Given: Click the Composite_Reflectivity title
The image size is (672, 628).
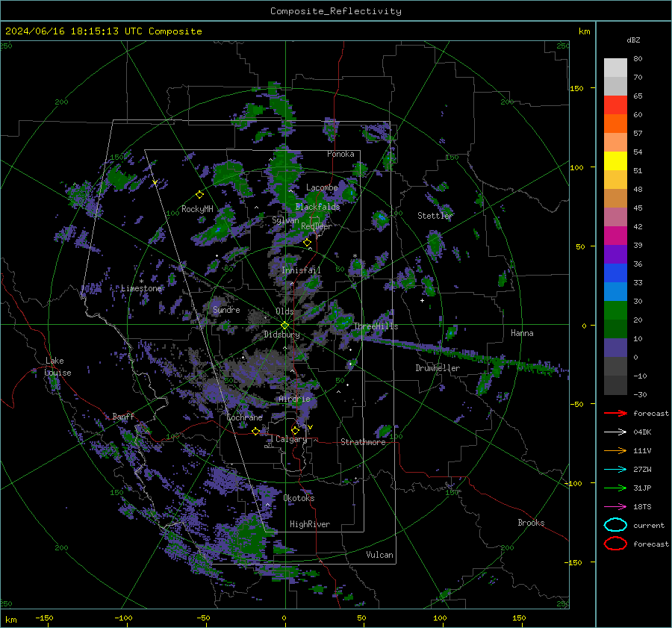Looking at the screenshot, I should (x=335, y=11).
